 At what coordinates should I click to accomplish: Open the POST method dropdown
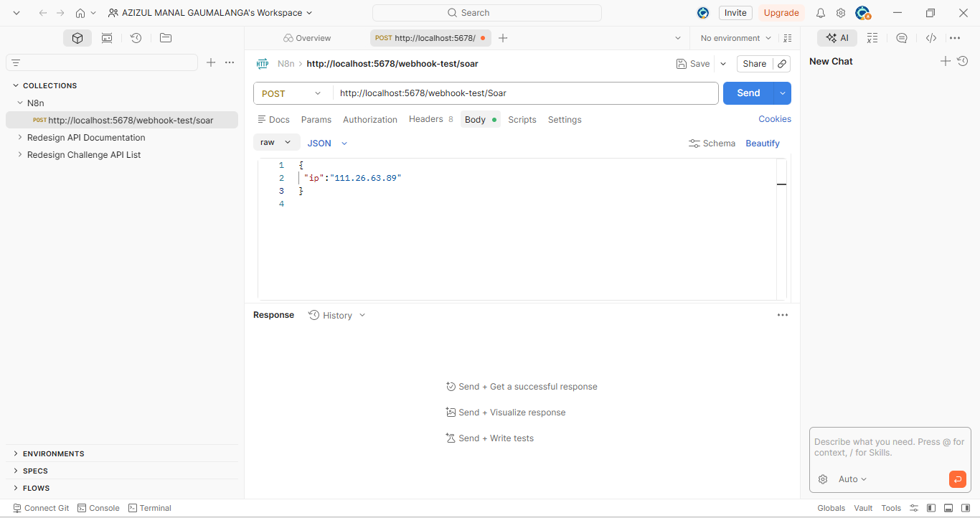pos(293,93)
